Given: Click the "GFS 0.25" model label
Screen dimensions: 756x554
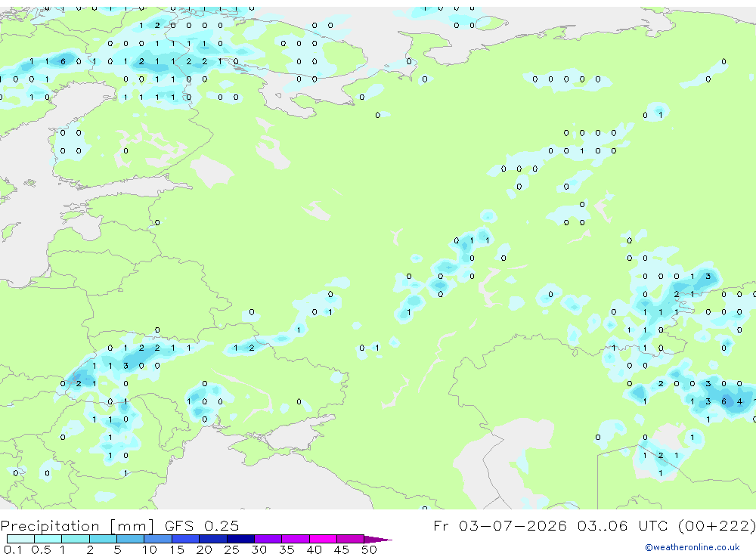Looking at the screenshot, I should (202, 525).
